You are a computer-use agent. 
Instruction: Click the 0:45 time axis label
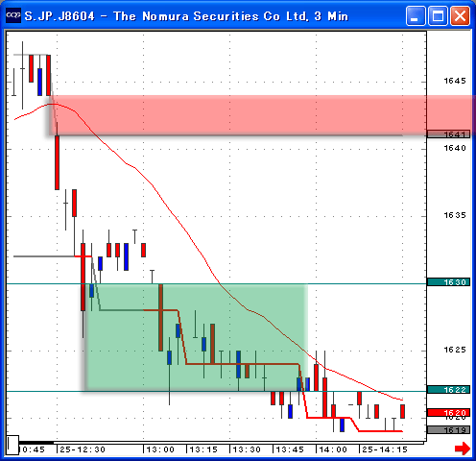click(32, 449)
